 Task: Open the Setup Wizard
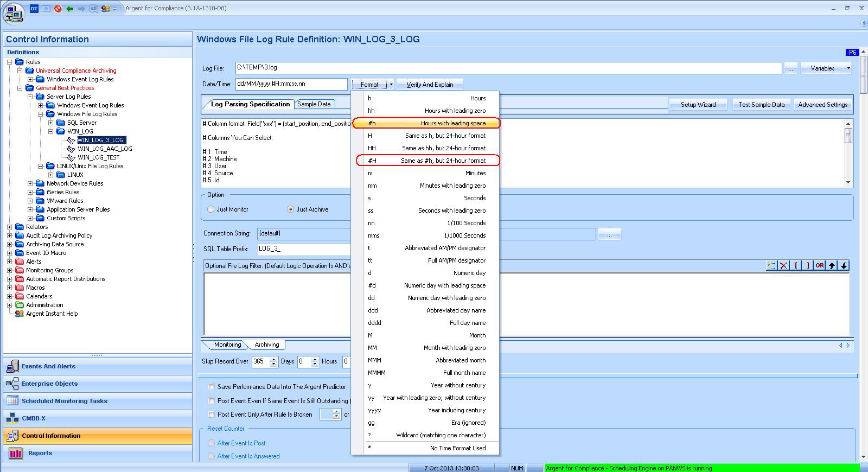pos(698,105)
